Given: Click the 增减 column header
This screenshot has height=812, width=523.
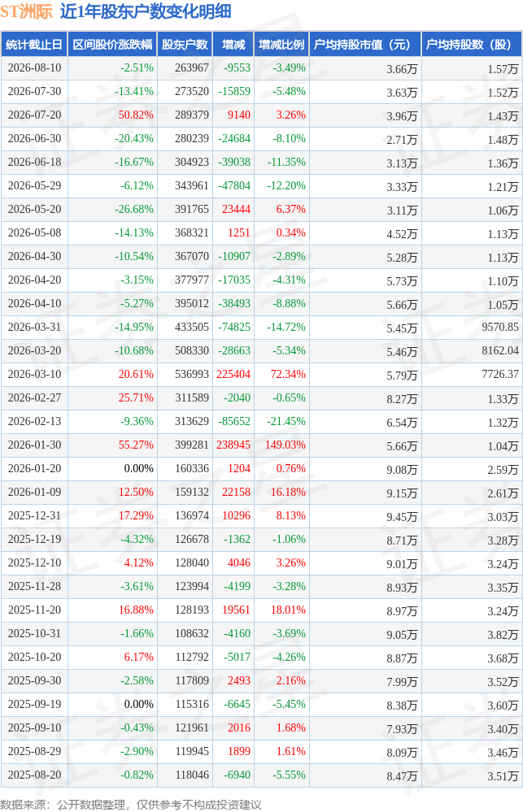Looking at the screenshot, I should [x=233, y=45].
